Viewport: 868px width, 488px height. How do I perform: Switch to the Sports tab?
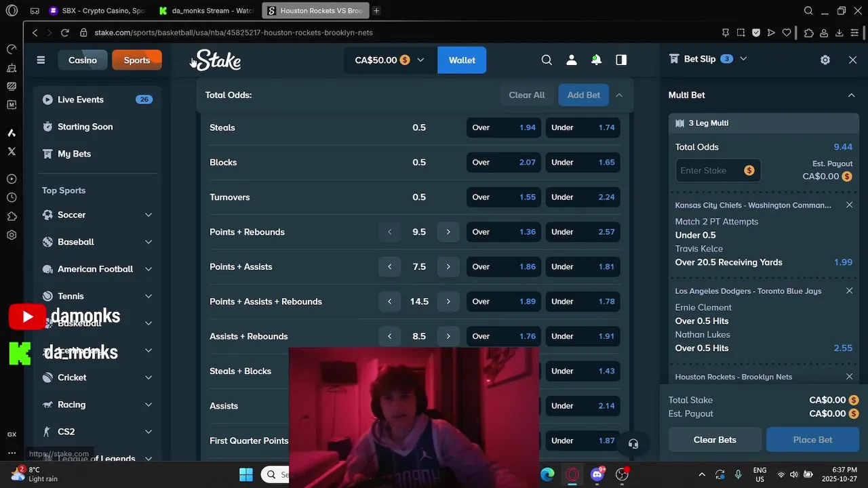pyautogui.click(x=136, y=60)
